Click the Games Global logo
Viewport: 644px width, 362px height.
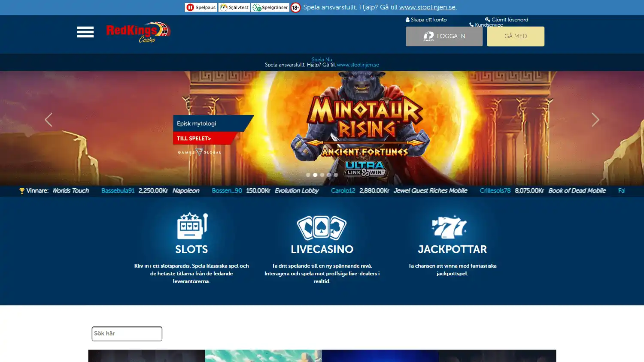[200, 152]
